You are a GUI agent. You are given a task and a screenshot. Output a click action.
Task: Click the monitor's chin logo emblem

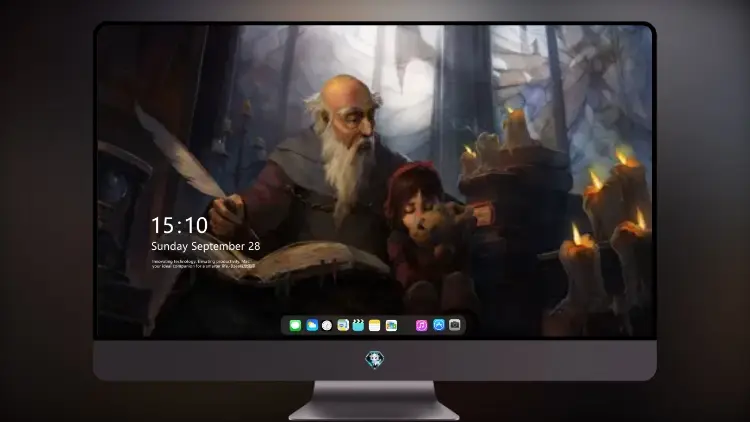point(375,359)
